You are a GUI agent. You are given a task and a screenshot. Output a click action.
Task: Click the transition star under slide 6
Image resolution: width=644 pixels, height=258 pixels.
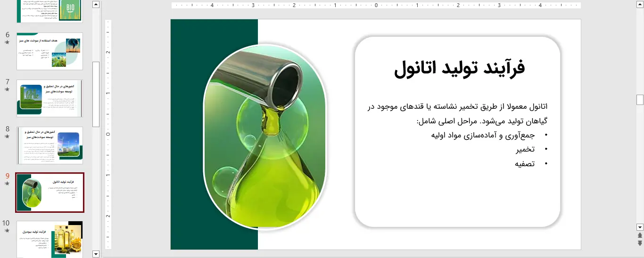(7, 42)
